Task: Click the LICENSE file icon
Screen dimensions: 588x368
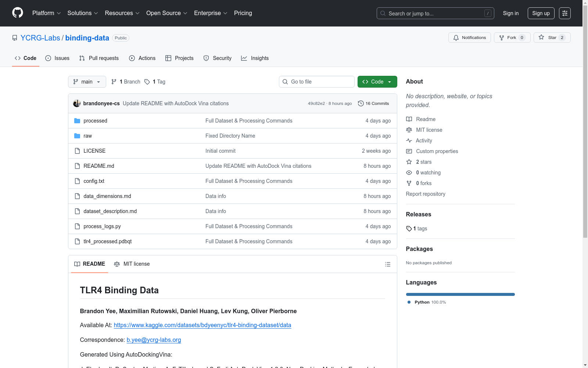Action: [x=77, y=151]
